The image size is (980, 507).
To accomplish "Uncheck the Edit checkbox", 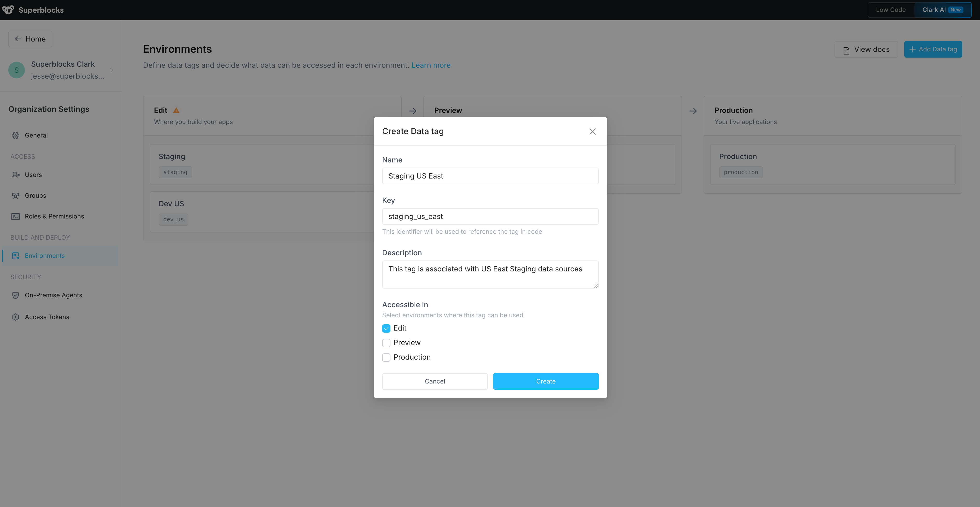I will (x=386, y=328).
